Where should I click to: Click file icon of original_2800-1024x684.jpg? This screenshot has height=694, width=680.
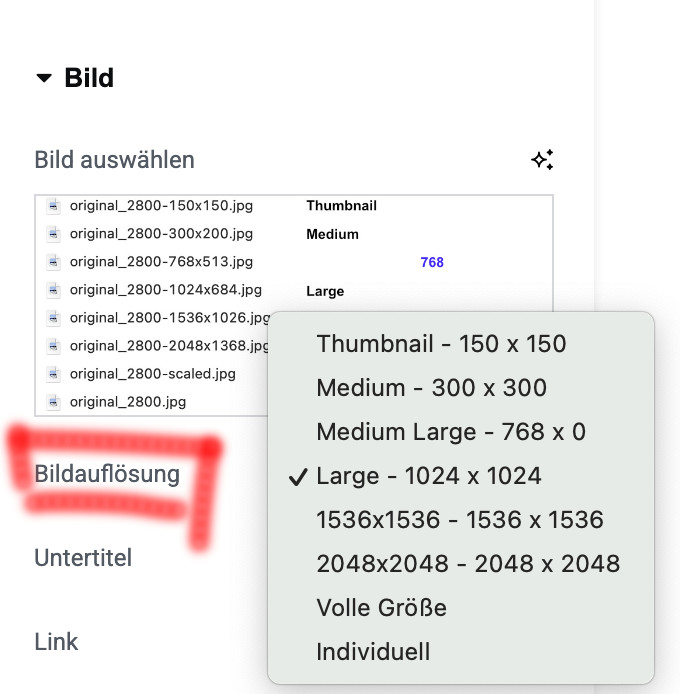tap(54, 290)
